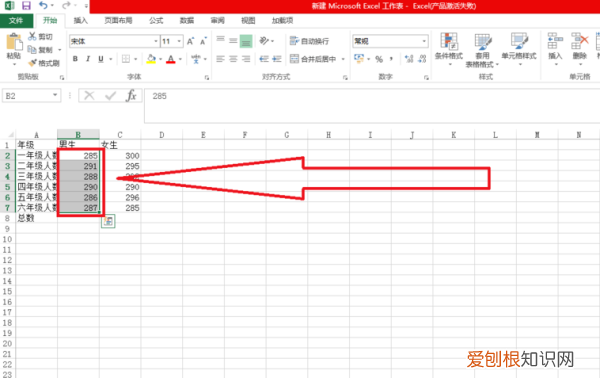Image resolution: width=600 pixels, height=378 pixels.
Task: Open Cell Styles gallery
Action: pyautogui.click(x=519, y=49)
